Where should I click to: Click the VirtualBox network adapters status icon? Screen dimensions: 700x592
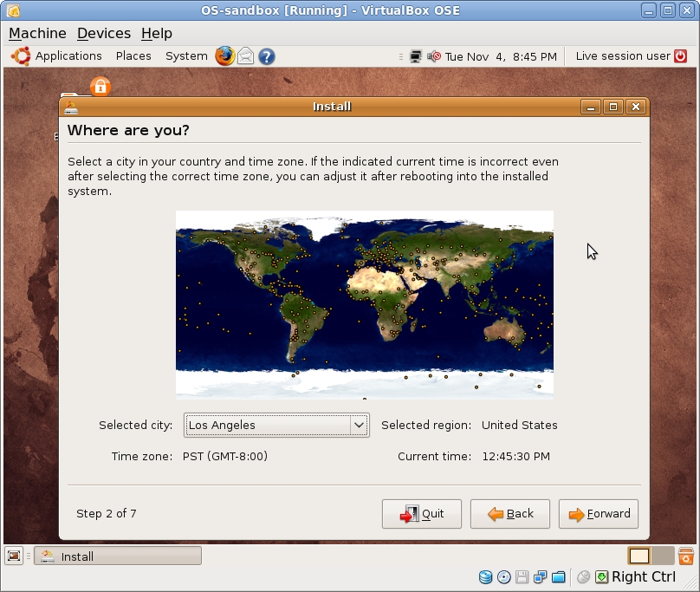(541, 577)
